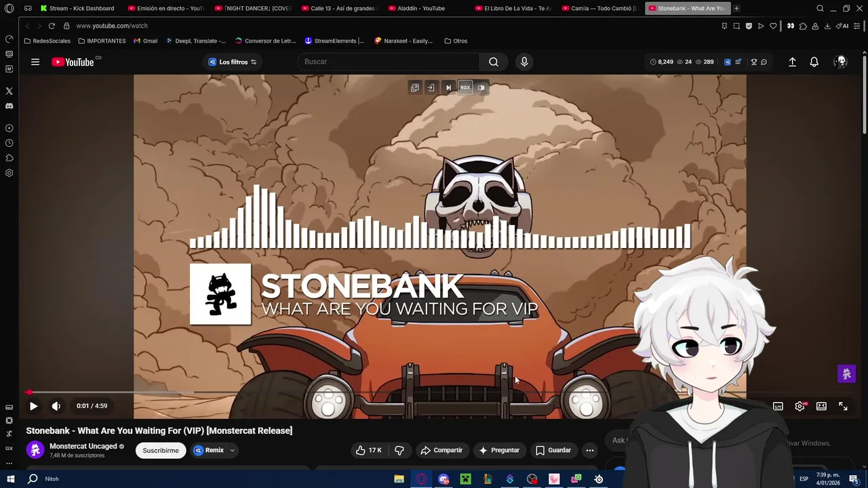The height and width of the screenshot is (488, 868).
Task: Open the Opera menu logo icon
Action: pos(9,8)
